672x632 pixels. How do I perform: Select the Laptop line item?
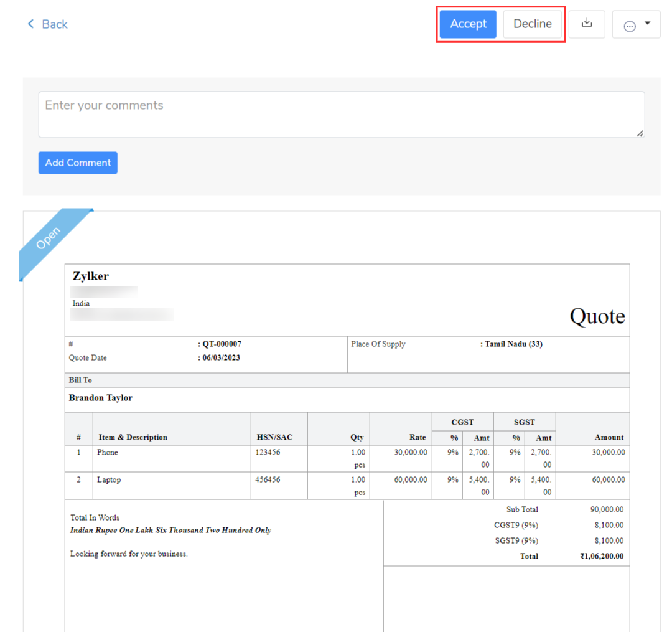click(109, 480)
